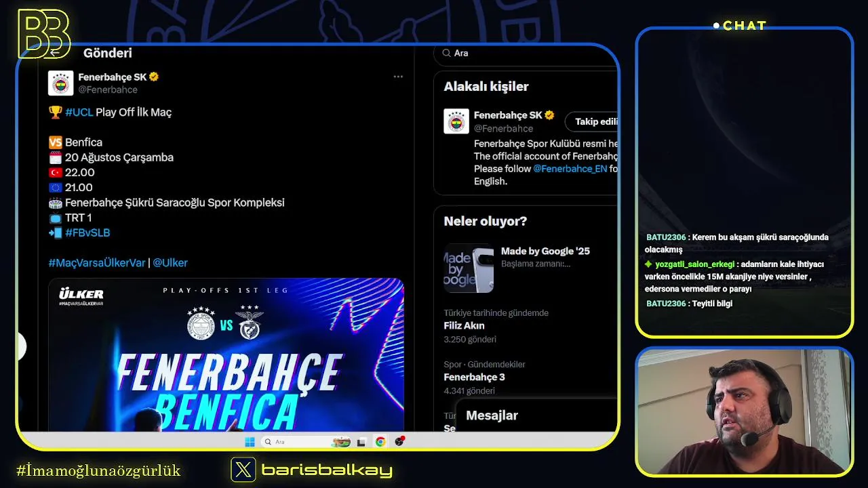
Task: Click Fenerbahçe avatar under Alakalı kişiler
Action: pos(456,121)
